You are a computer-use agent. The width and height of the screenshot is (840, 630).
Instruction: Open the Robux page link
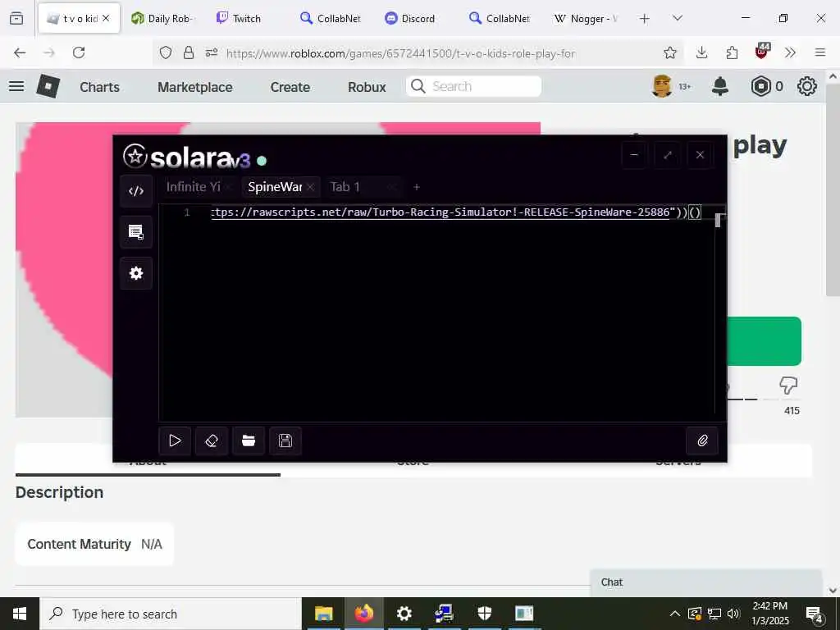[x=367, y=87]
